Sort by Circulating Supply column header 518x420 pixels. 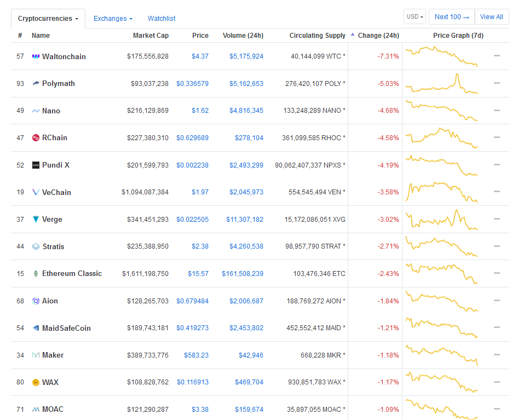(318, 36)
